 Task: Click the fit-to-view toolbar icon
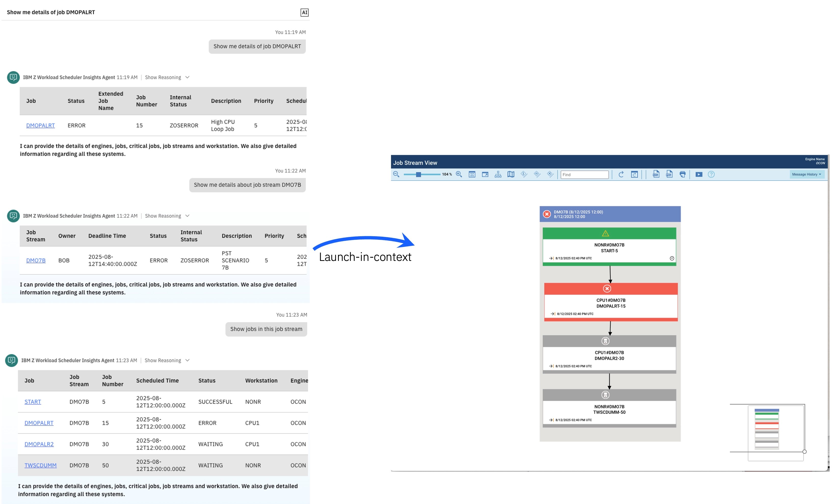coord(472,174)
